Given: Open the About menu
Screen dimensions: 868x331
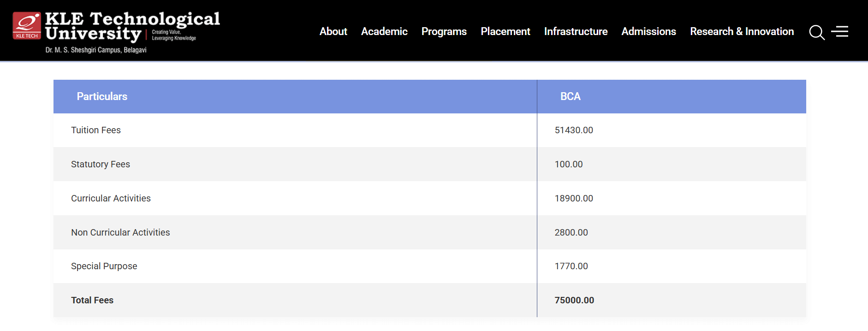Looking at the screenshot, I should pos(333,31).
